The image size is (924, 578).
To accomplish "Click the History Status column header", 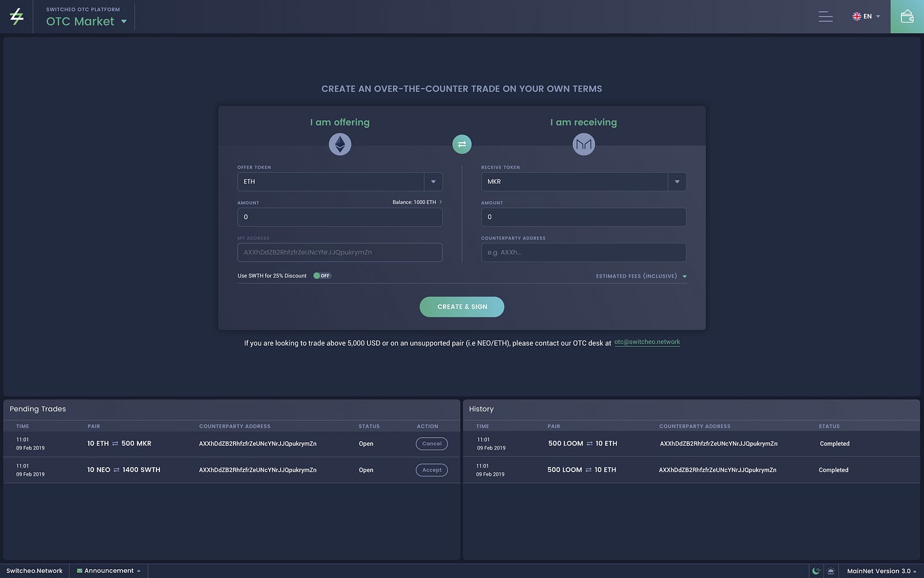I will [829, 427].
